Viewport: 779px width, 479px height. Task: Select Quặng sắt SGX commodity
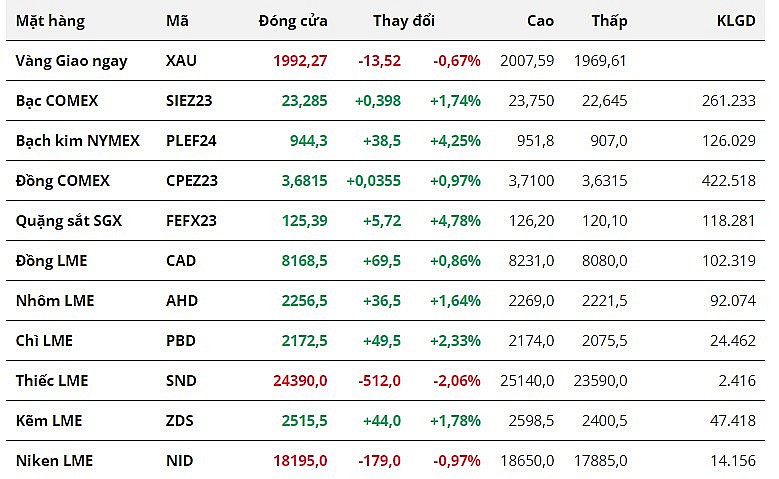[69, 221]
